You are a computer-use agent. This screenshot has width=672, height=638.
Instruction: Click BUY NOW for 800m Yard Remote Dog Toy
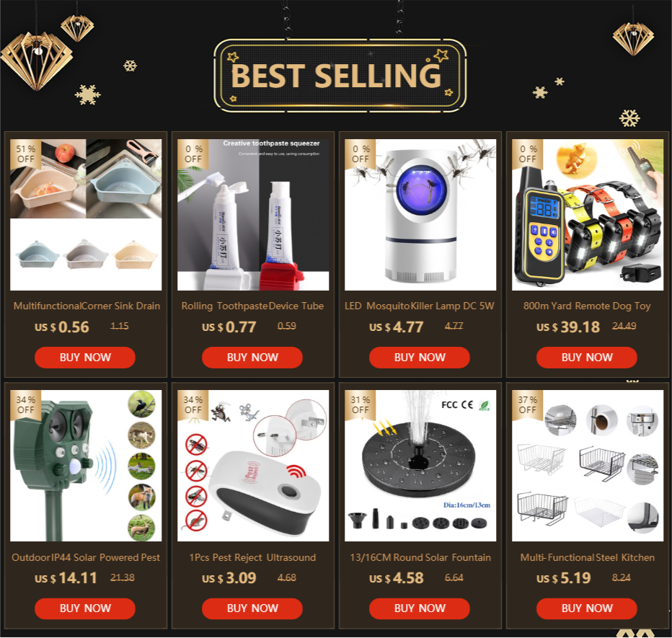point(587,358)
